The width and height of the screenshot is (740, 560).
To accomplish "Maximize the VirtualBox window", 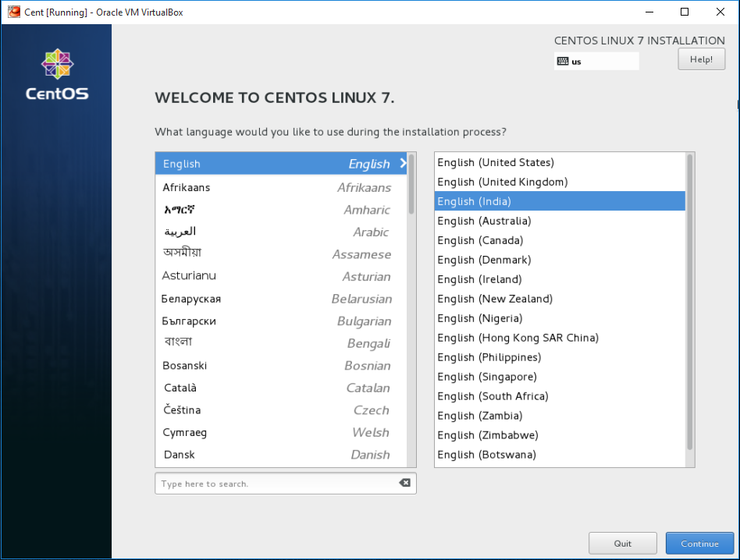I will pyautogui.click(x=685, y=12).
